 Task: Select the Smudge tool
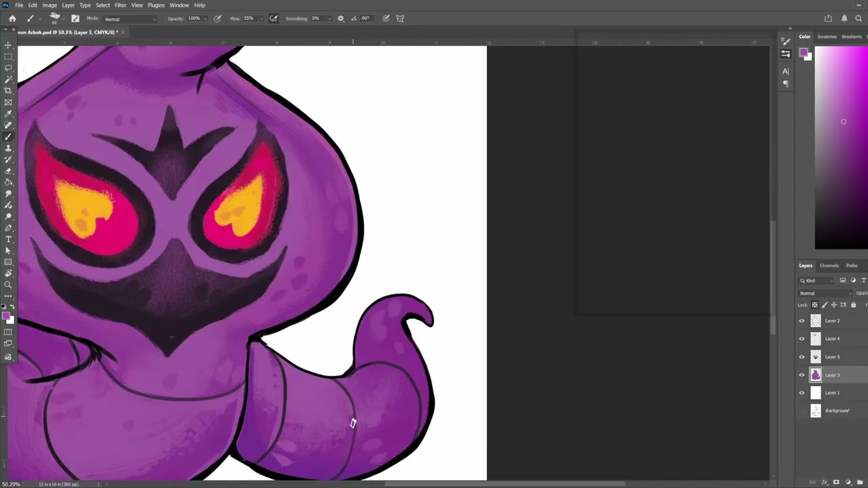click(8, 194)
